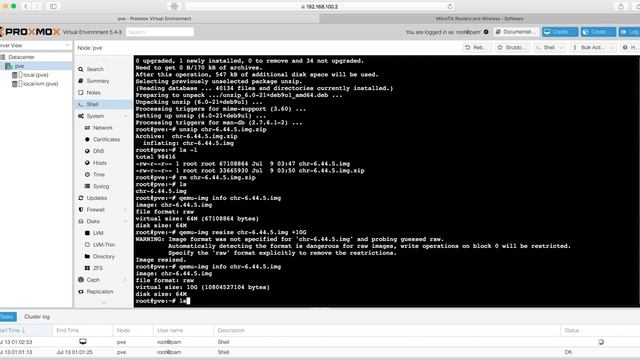Click the address bar showing 192.168.100.2

coord(320,6)
